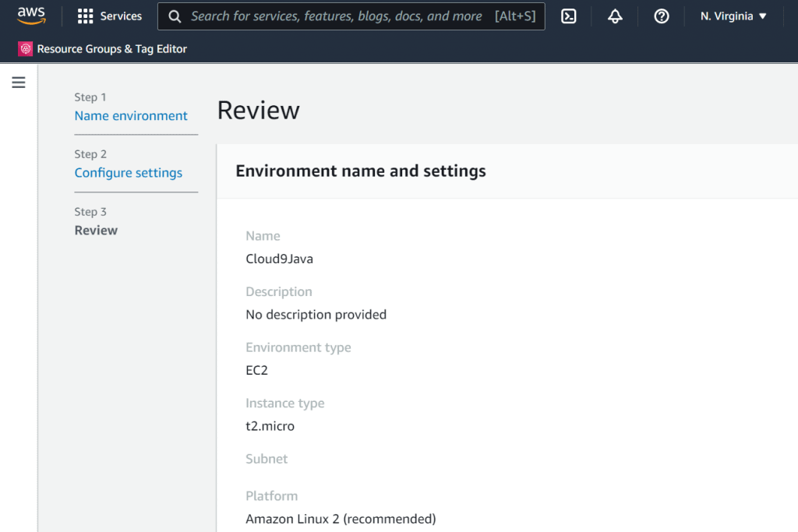Open the Services grid icon
798x532 pixels.
click(x=86, y=16)
